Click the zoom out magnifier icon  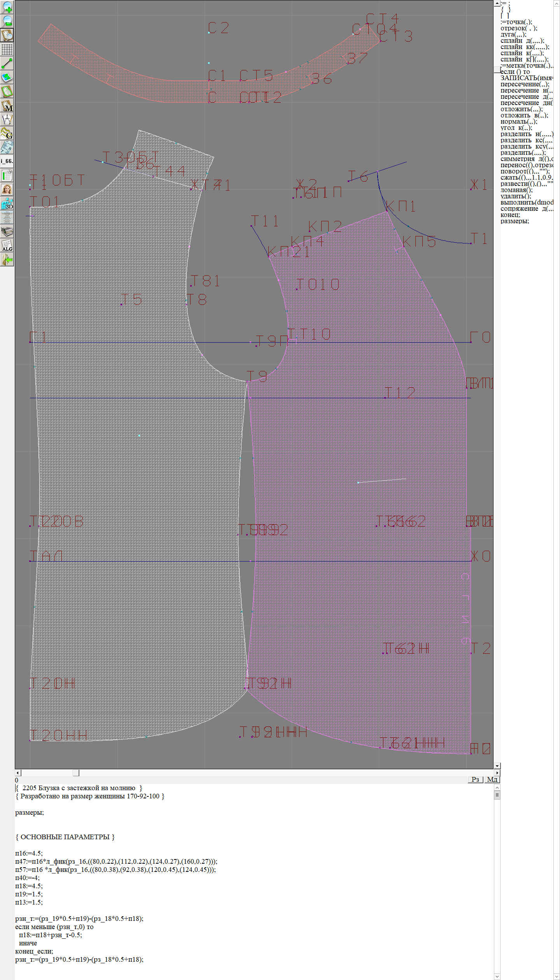7,21
